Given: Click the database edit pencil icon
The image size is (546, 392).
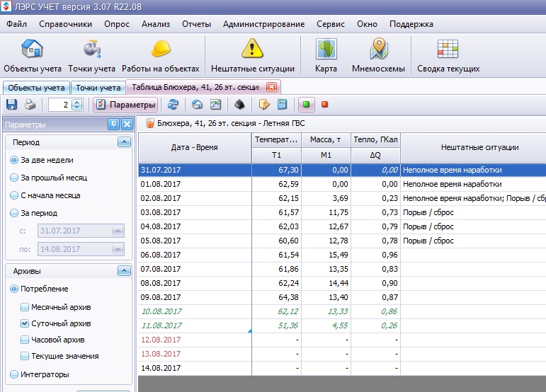Looking at the screenshot, I should tap(264, 104).
